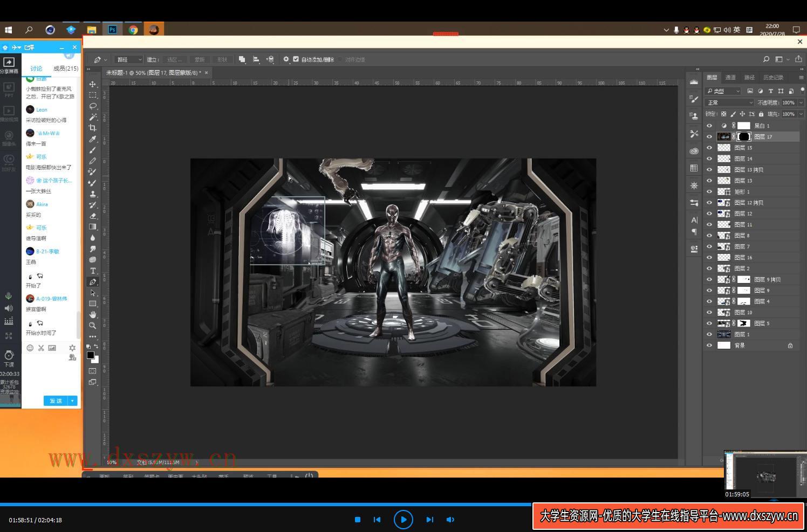Click the video player progress bar
The height and width of the screenshot is (532, 807).
point(403,505)
